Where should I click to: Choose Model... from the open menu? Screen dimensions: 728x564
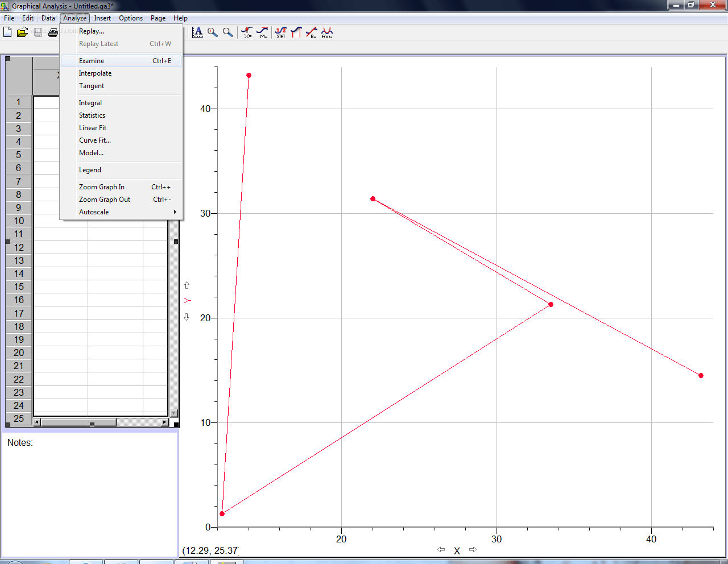[x=91, y=152]
